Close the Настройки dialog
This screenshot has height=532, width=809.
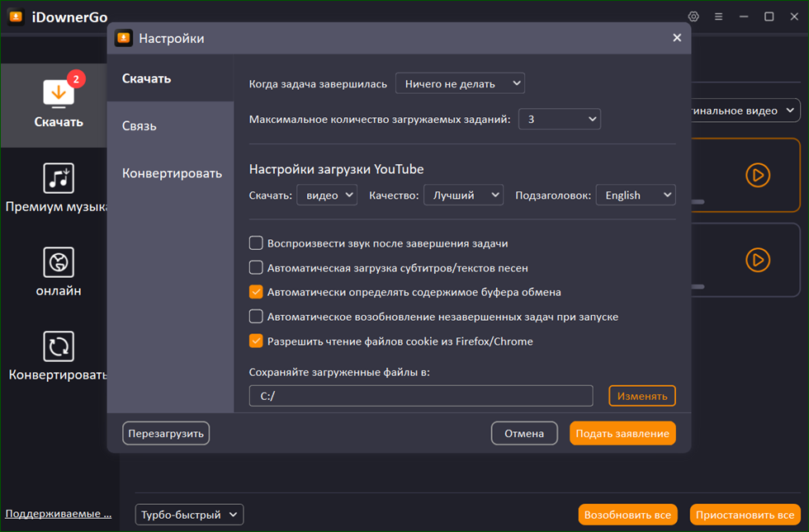[x=677, y=38]
